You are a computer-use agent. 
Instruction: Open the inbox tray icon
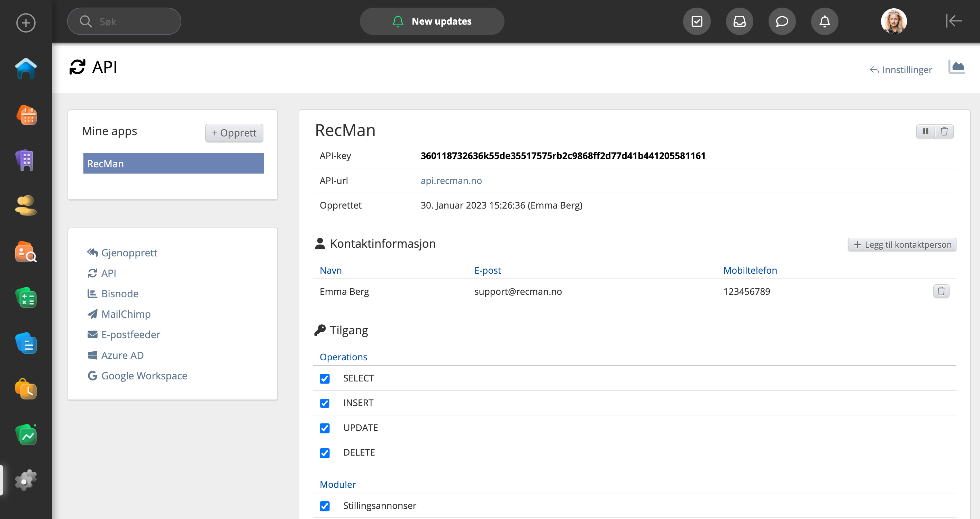click(739, 21)
